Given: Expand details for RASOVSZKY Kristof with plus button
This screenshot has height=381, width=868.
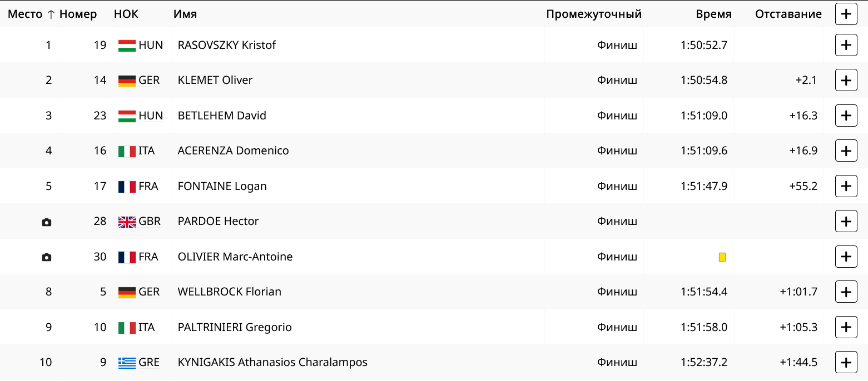Looking at the screenshot, I should pos(846,45).
